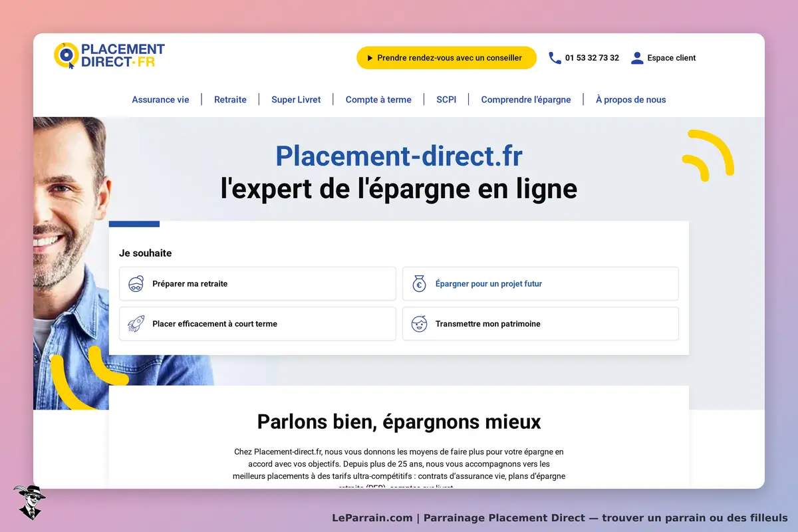Click the user profile icon near Espace client
Image resolution: width=798 pixels, height=532 pixels.
[637, 58]
